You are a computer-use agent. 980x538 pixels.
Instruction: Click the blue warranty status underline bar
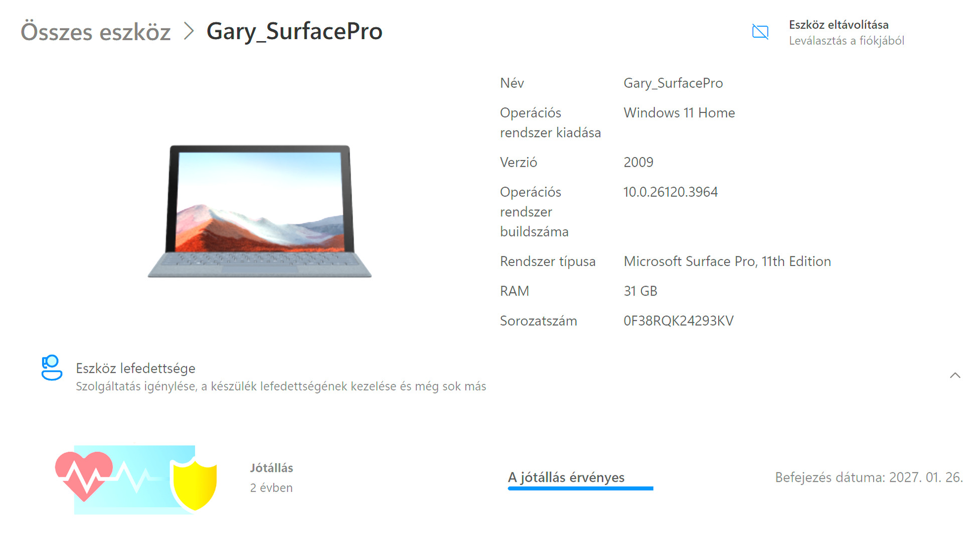pyautogui.click(x=580, y=488)
